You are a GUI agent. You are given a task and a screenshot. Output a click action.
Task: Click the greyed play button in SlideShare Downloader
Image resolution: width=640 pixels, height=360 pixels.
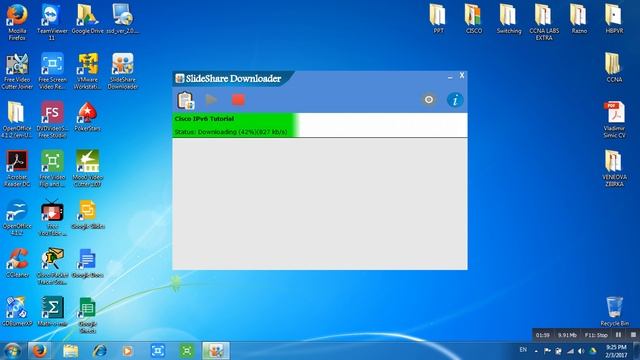(211, 100)
